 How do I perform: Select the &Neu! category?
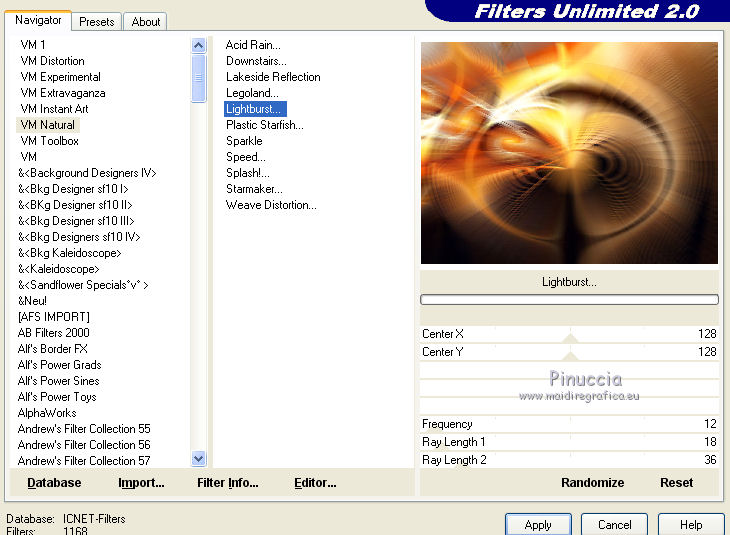point(32,301)
